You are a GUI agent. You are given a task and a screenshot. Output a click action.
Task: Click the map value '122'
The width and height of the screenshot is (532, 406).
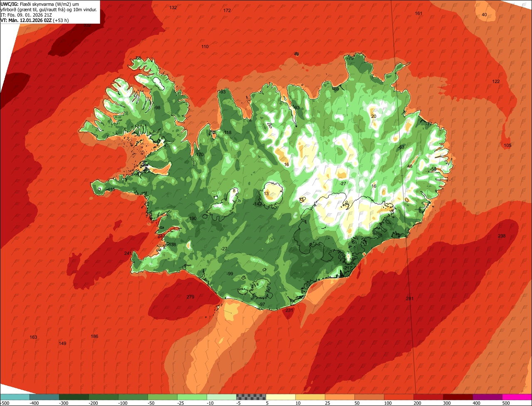point(496,81)
